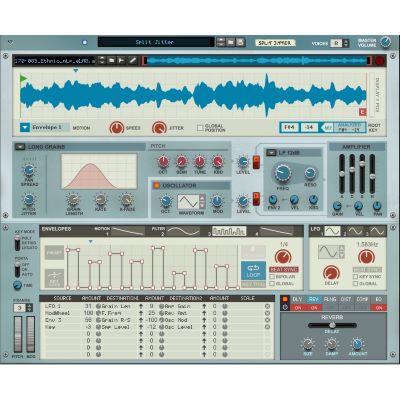Enable the Global Position checkbox

pos(200,128)
